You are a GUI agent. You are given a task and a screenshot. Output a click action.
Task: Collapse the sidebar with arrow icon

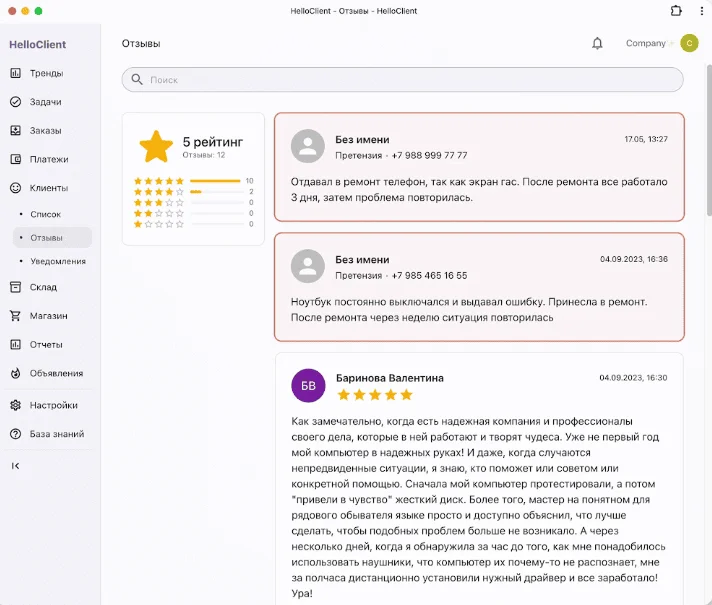tap(15, 466)
